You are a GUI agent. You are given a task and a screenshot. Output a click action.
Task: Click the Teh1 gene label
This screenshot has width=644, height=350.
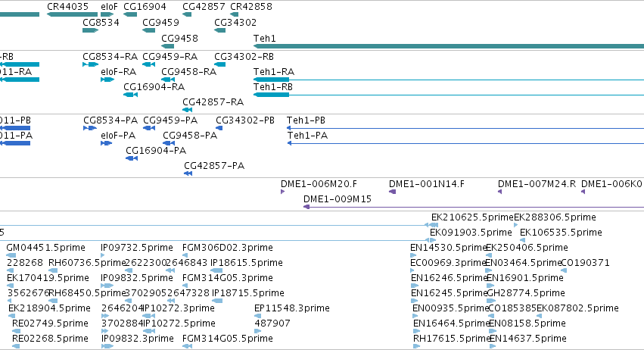[265, 38]
